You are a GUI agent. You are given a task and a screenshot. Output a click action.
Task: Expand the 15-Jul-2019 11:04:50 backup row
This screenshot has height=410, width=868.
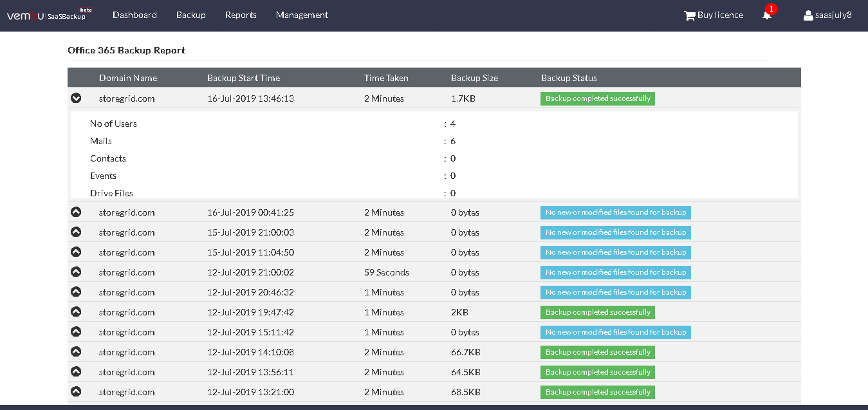[x=76, y=252]
